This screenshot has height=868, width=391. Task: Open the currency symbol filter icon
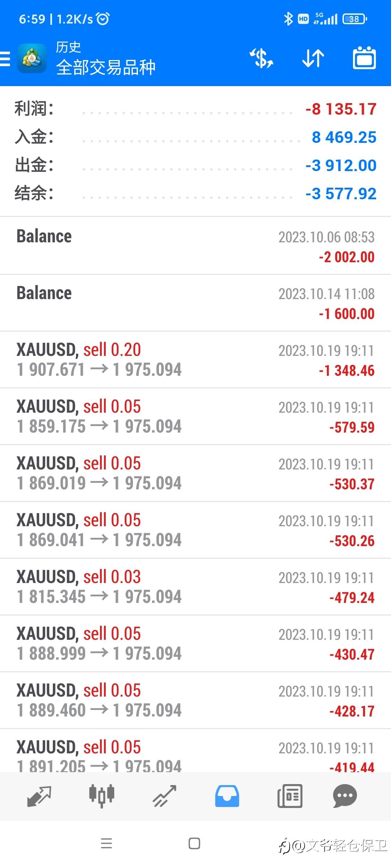click(261, 59)
